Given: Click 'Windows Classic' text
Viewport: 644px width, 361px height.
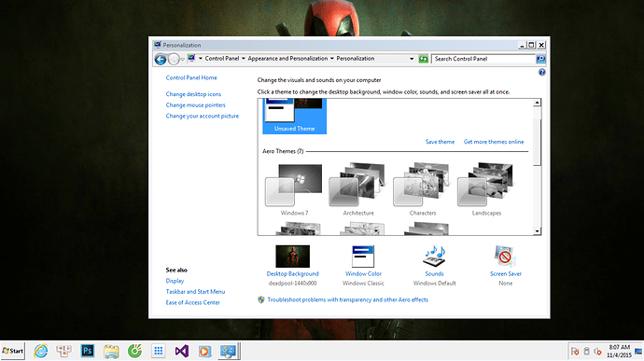Looking at the screenshot, I should [x=363, y=284].
